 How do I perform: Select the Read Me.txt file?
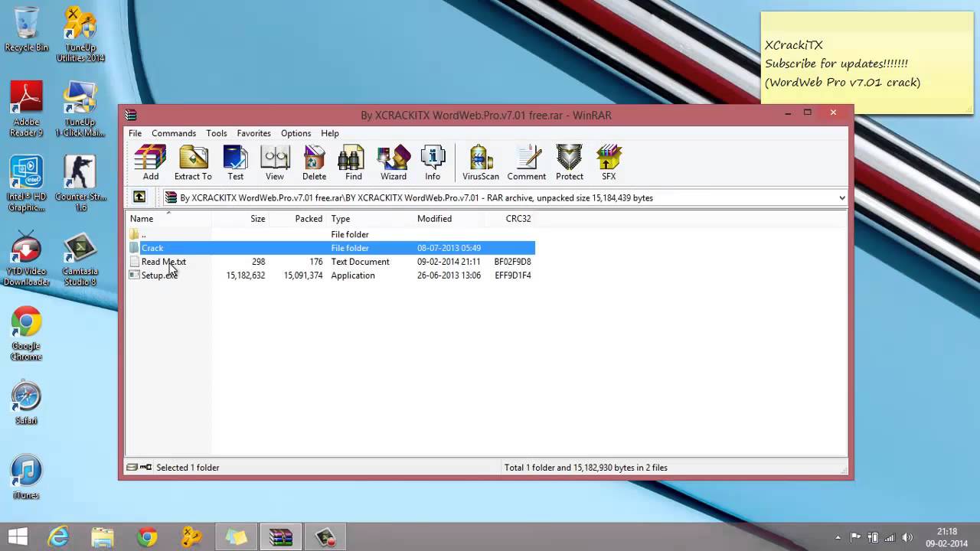click(164, 262)
